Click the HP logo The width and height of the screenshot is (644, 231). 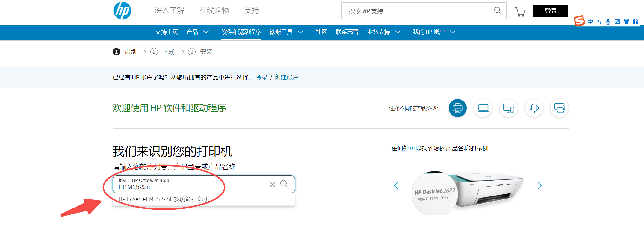pyautogui.click(x=122, y=11)
